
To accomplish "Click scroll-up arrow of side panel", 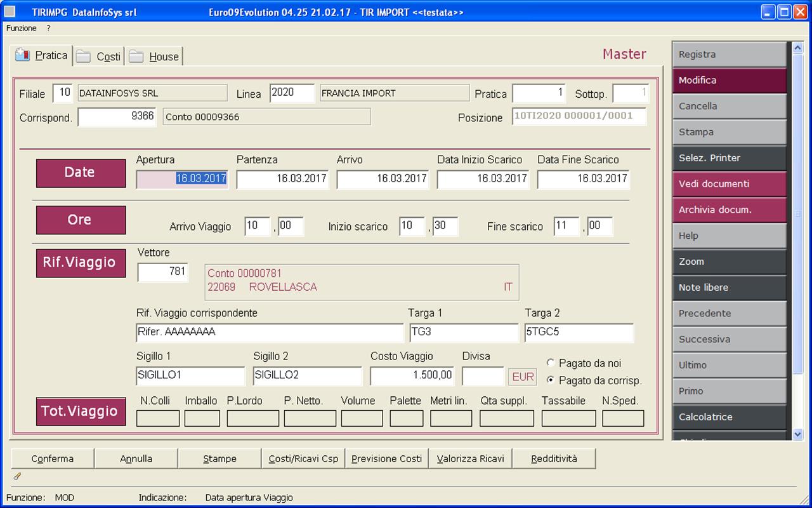I will click(x=798, y=48).
